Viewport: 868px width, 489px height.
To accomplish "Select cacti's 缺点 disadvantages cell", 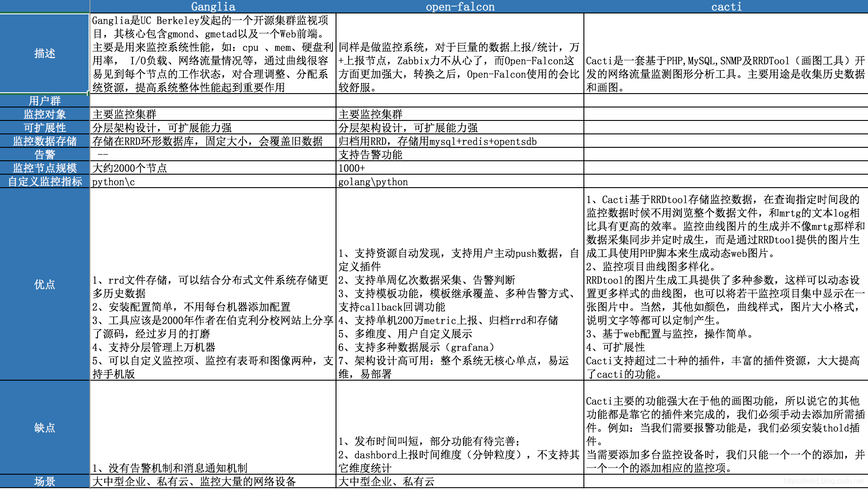I will [x=726, y=428].
